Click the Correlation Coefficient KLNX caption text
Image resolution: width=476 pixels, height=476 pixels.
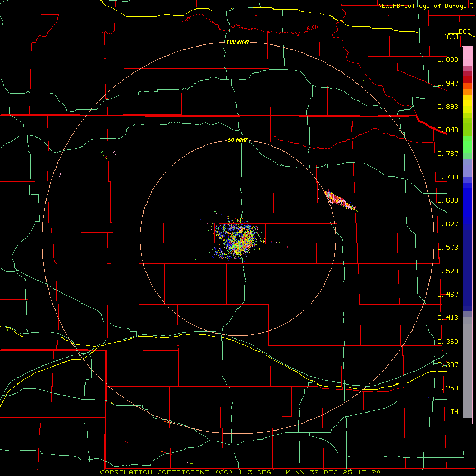240,472
